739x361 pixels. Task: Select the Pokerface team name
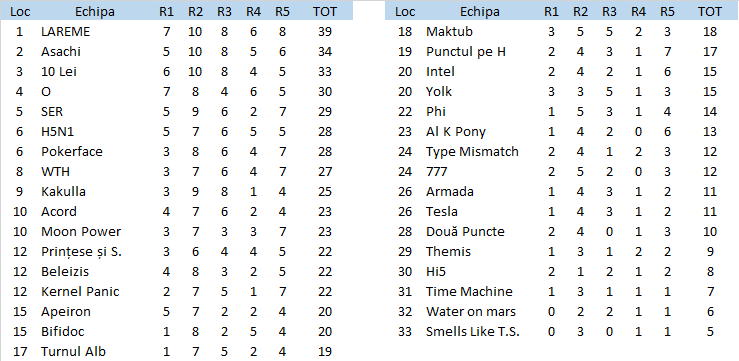(72, 152)
